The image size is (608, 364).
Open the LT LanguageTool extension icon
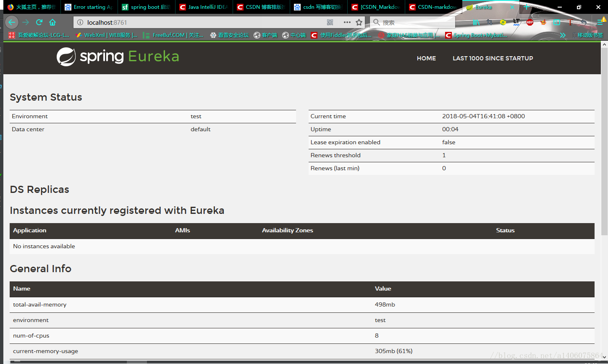[x=516, y=22]
